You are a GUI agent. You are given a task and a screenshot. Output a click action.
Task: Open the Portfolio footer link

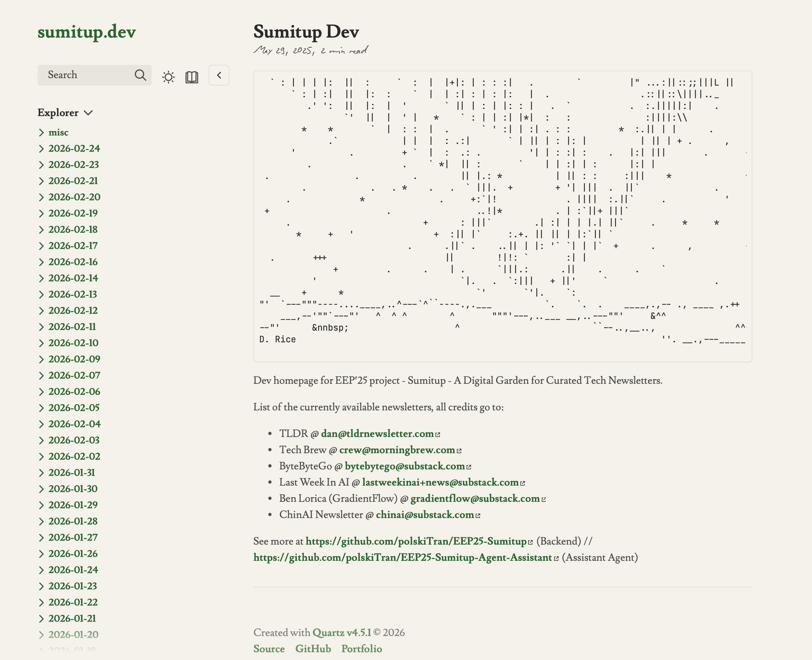(362, 649)
